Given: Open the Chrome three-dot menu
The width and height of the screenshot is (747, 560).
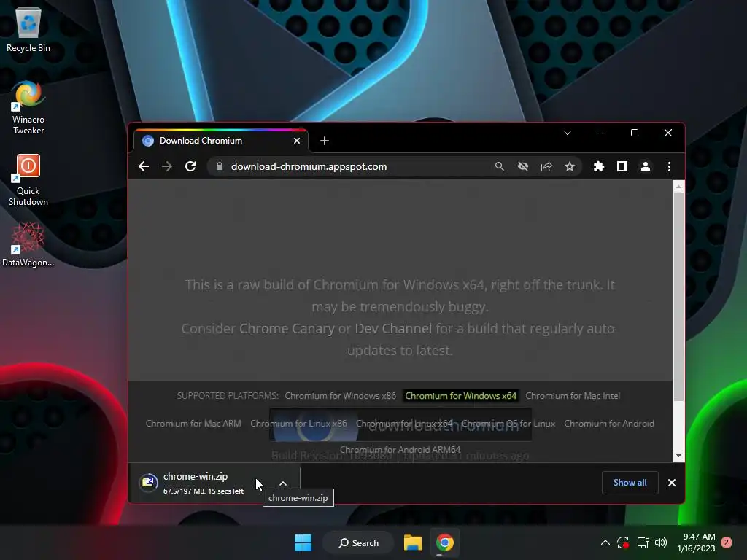Looking at the screenshot, I should [x=669, y=166].
